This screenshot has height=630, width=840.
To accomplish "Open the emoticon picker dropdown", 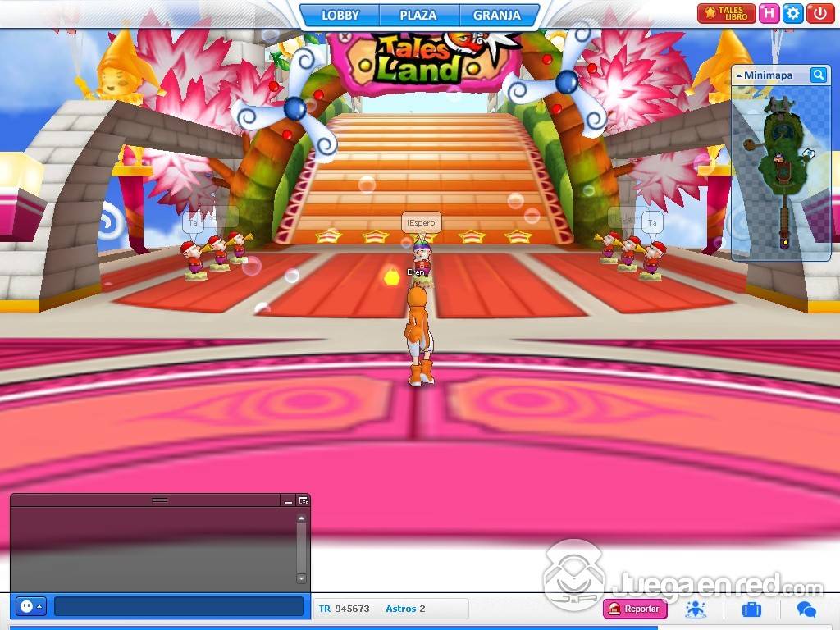I will pos(31,607).
